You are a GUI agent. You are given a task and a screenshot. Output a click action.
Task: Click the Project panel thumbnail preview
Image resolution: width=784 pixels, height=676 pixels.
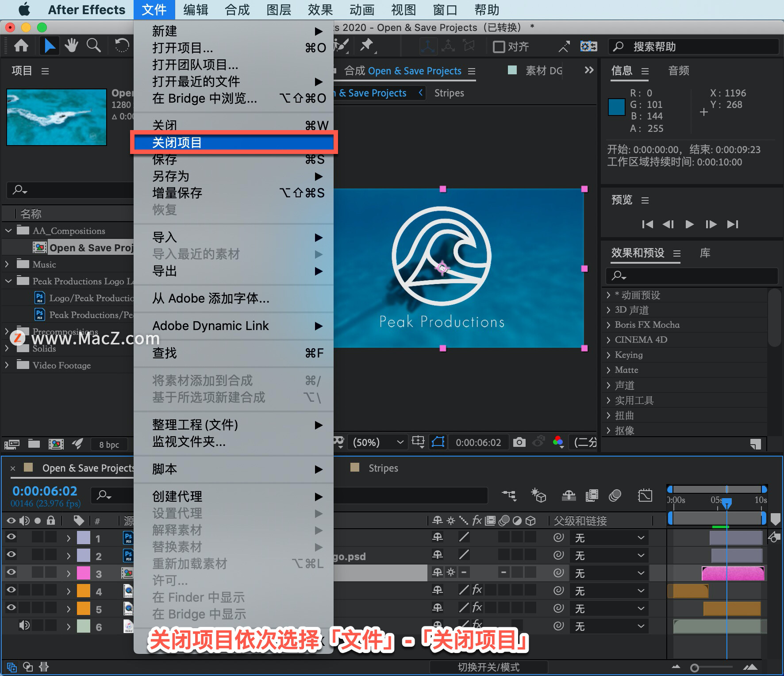pos(57,117)
